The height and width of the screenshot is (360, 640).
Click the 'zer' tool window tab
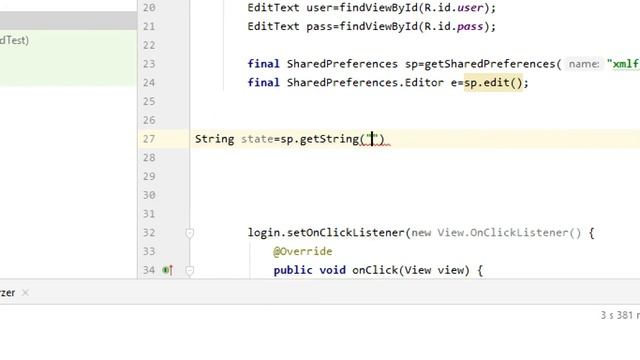pyautogui.click(x=7, y=293)
